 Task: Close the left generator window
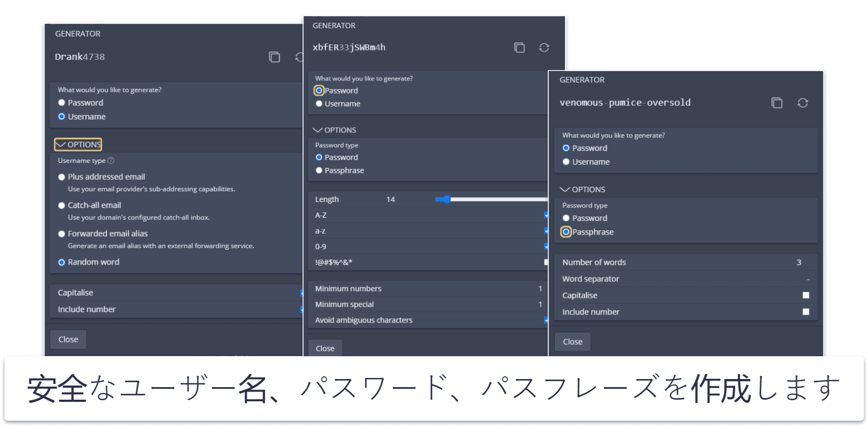68,339
